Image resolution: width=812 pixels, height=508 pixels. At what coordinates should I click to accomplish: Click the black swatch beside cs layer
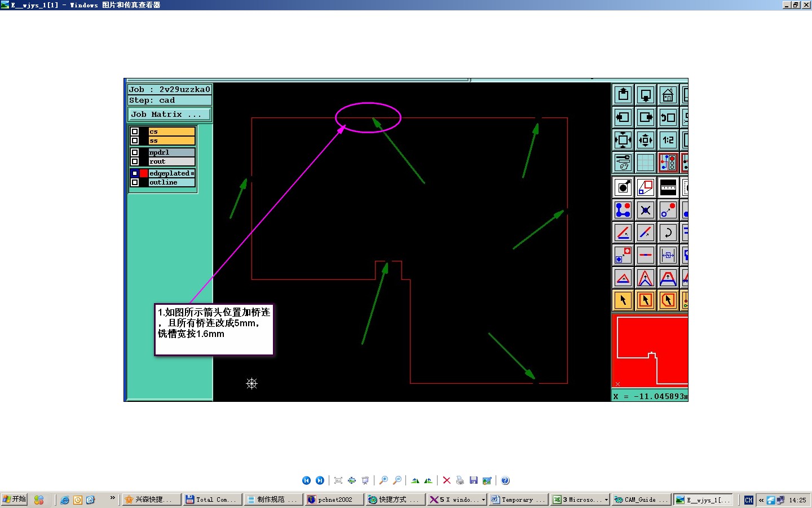[144, 132]
